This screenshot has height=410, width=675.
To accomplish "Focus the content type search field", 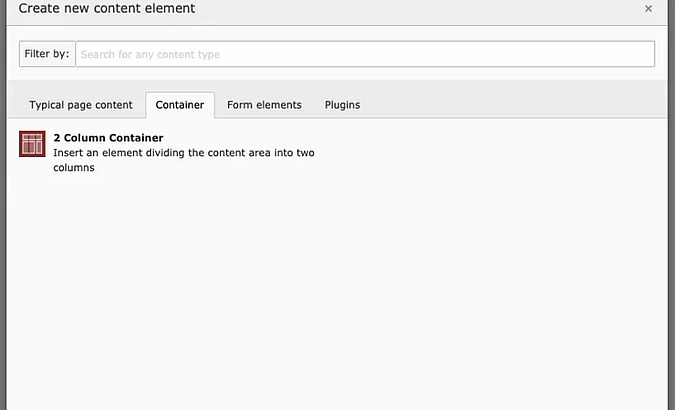I will click(365, 54).
